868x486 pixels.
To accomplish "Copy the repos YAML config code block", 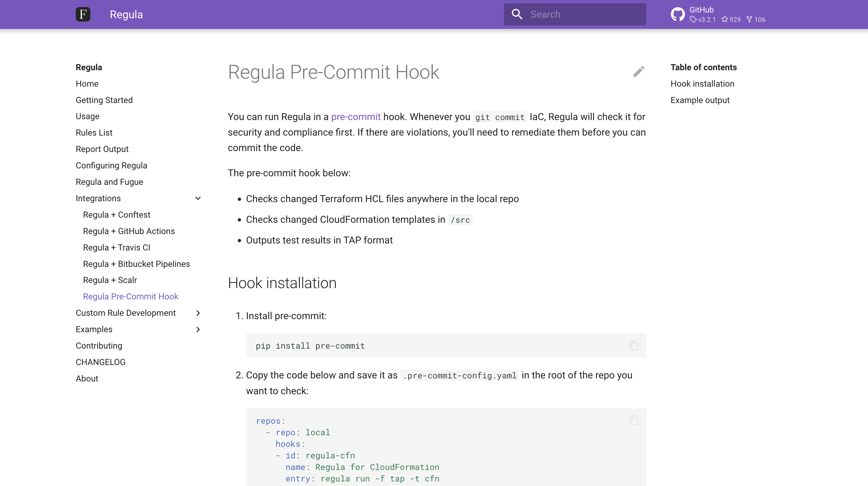I will tap(634, 420).
